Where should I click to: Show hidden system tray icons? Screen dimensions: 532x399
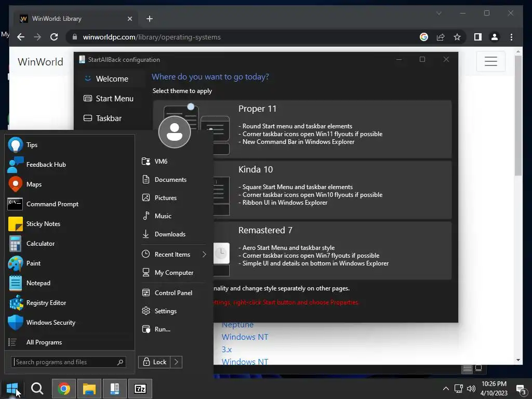(446, 389)
